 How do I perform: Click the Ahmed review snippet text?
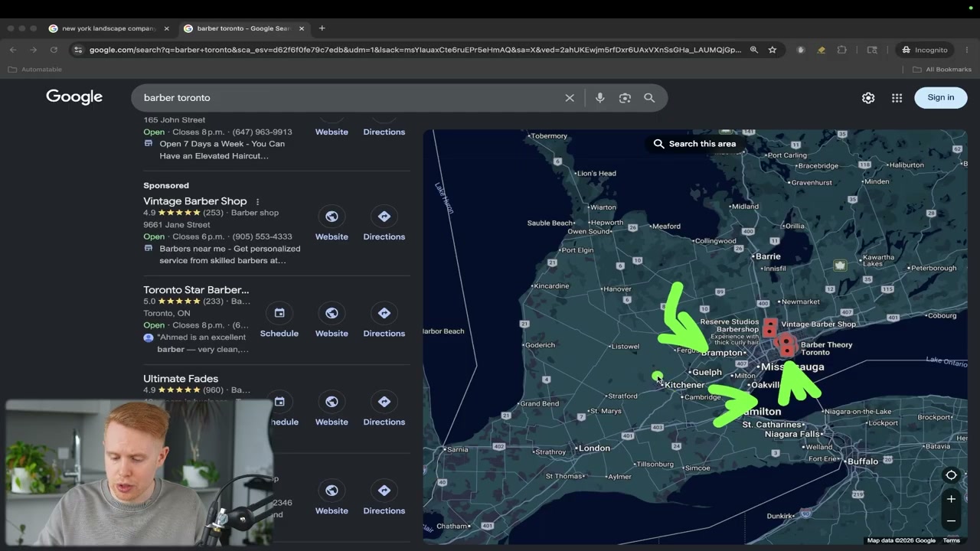(x=202, y=343)
